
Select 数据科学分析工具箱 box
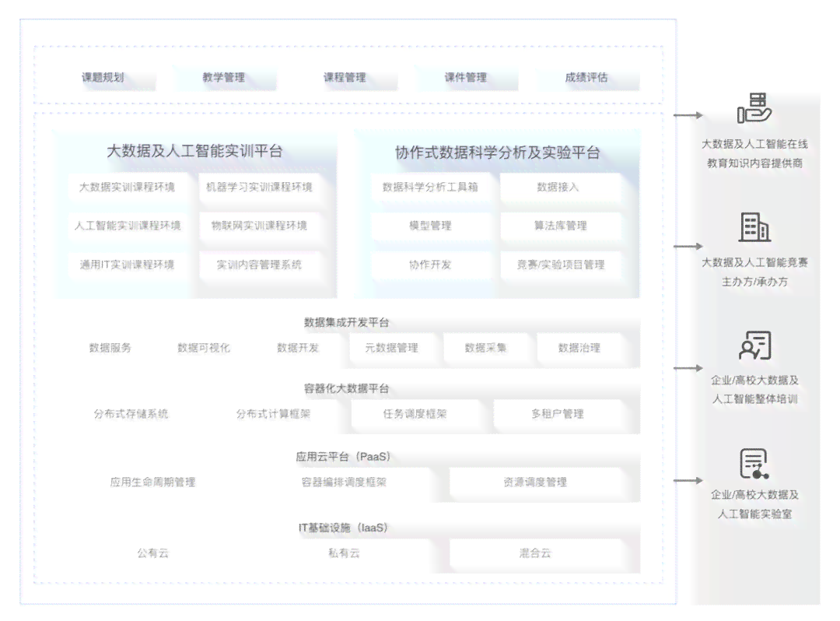(430, 187)
